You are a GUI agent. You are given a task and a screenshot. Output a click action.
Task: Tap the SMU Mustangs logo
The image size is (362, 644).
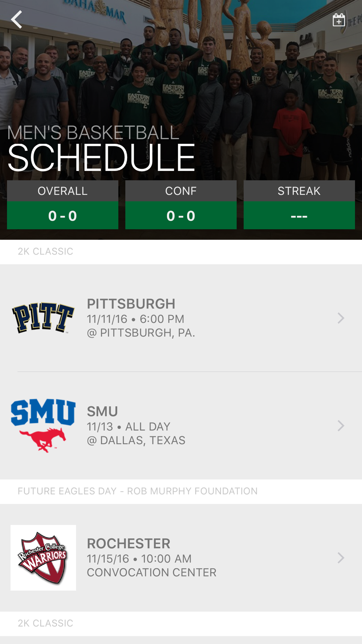[43, 425]
